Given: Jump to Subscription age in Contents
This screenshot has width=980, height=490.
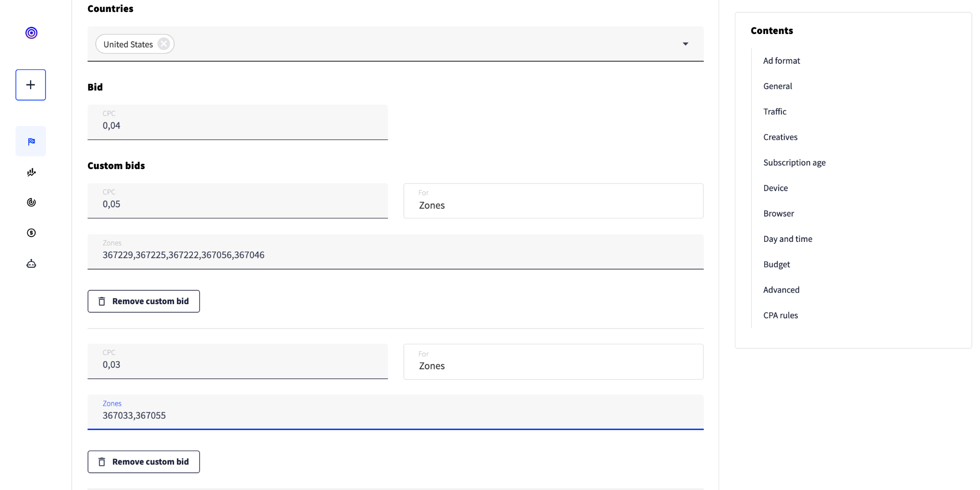Looking at the screenshot, I should point(794,162).
